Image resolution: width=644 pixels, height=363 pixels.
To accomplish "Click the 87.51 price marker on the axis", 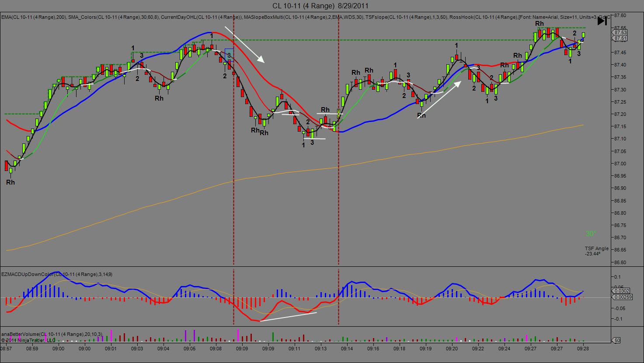I will (x=620, y=38).
